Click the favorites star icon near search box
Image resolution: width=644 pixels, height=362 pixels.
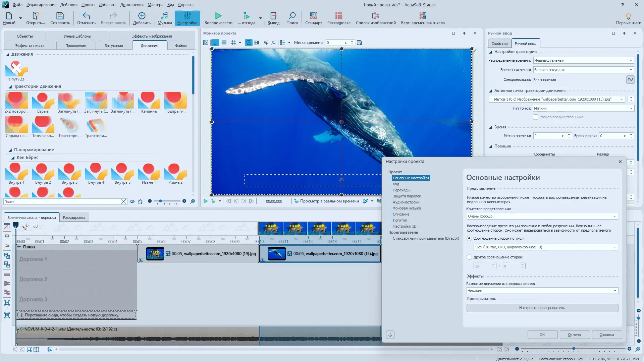click(x=140, y=201)
